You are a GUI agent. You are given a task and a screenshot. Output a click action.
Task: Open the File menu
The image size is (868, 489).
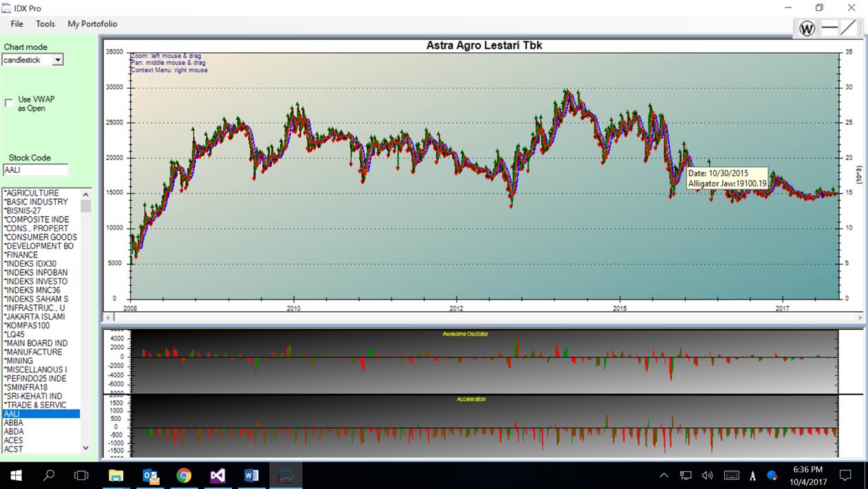click(x=17, y=24)
